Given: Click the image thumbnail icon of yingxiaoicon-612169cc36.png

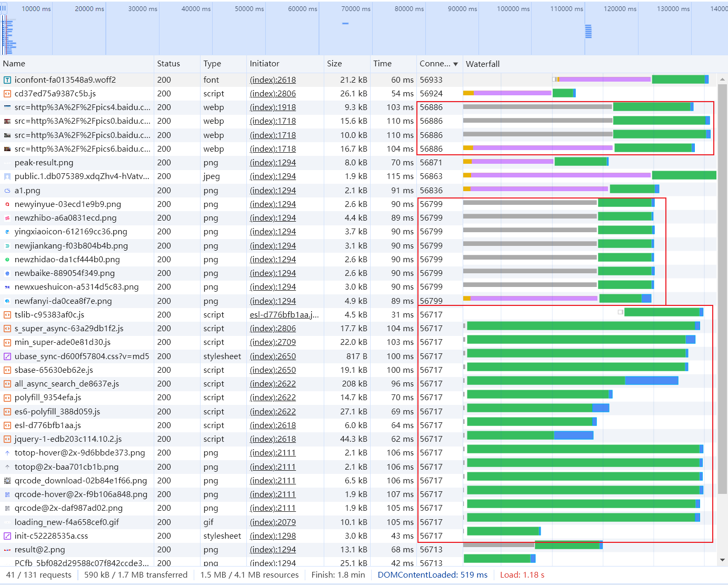Looking at the screenshot, I should pos(7,232).
